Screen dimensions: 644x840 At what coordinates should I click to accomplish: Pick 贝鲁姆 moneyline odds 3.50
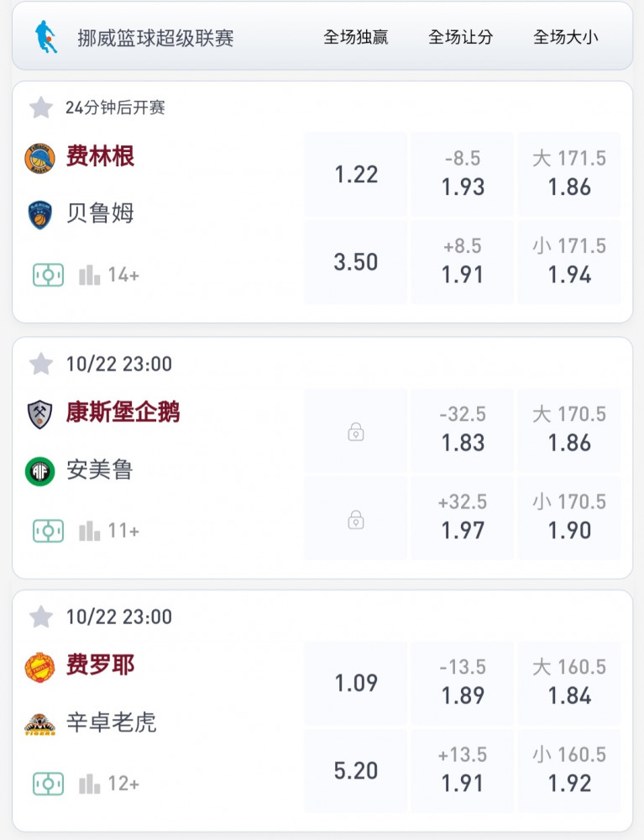(x=355, y=262)
